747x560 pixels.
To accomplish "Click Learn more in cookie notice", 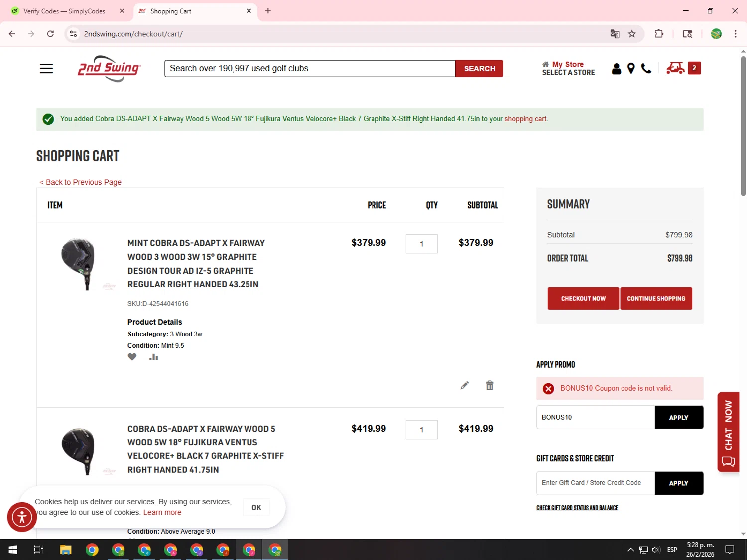I will tap(162, 513).
